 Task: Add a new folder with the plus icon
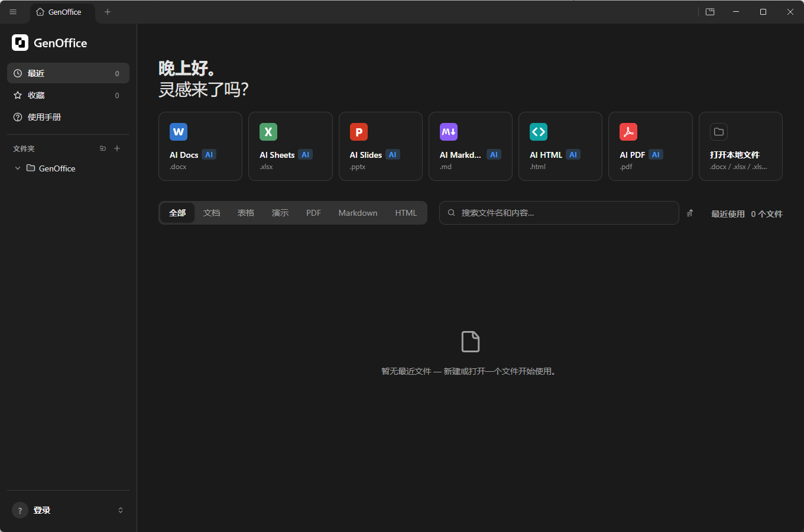(x=117, y=148)
